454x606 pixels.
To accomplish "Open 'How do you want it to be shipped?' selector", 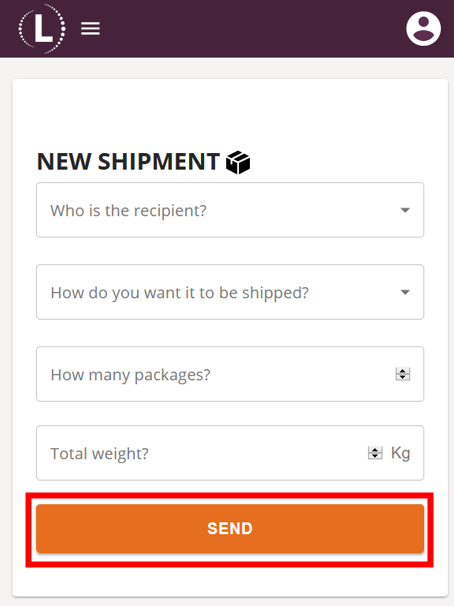I will (230, 292).
